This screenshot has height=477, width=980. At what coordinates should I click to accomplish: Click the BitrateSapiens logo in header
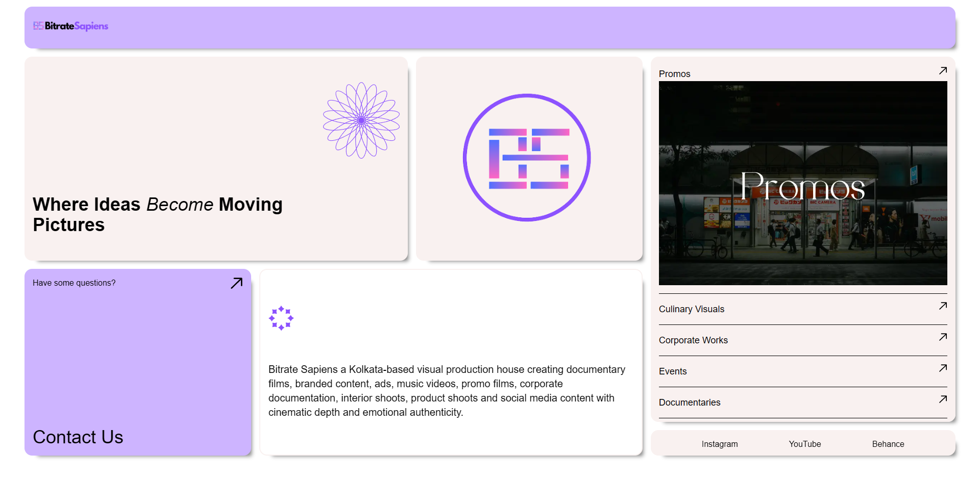pyautogui.click(x=71, y=26)
